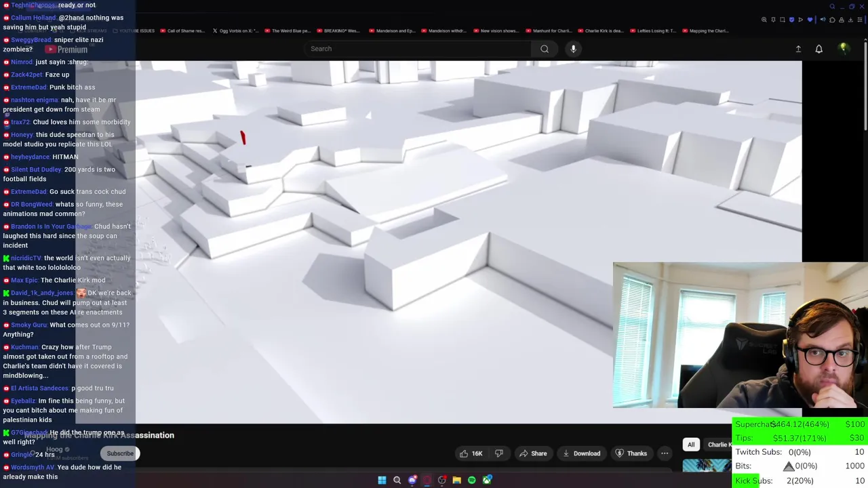Switch to 'BREAKING* Wes...' tab

[x=338, y=30]
